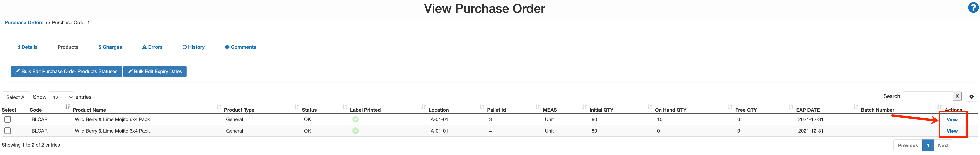Click the Next pagination button

pyautogui.click(x=943, y=145)
